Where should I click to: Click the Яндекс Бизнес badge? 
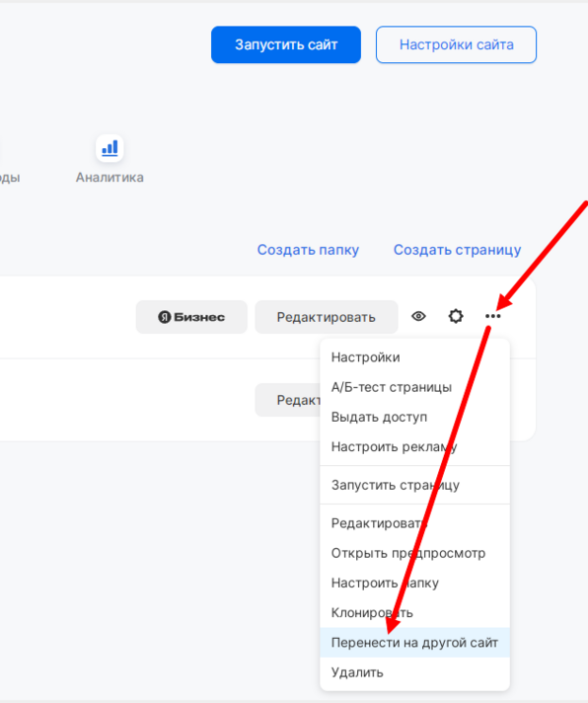(x=191, y=317)
